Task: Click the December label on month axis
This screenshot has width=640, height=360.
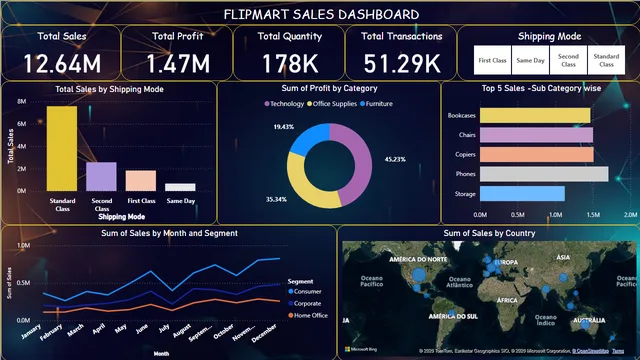Action: click(x=264, y=333)
